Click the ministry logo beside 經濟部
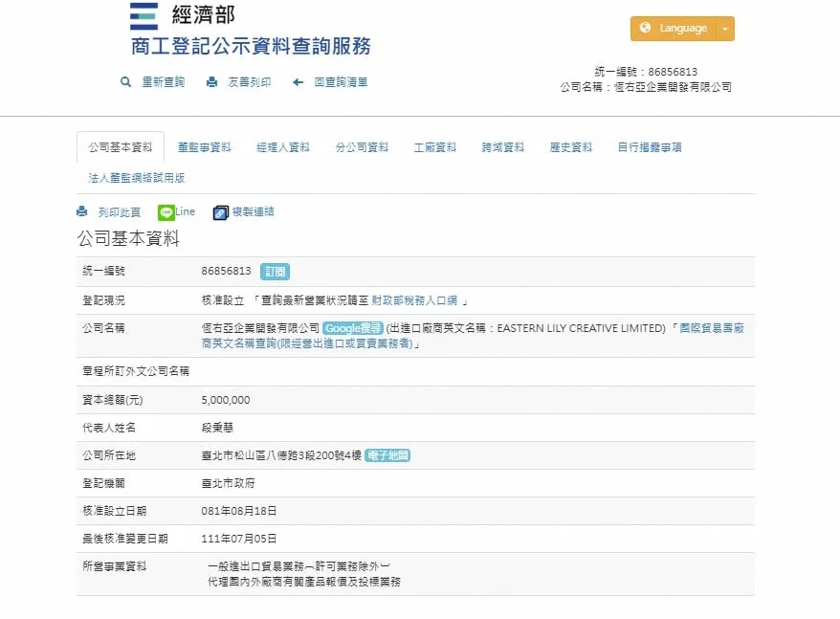Image resolution: width=840 pixels, height=619 pixels. click(x=144, y=16)
